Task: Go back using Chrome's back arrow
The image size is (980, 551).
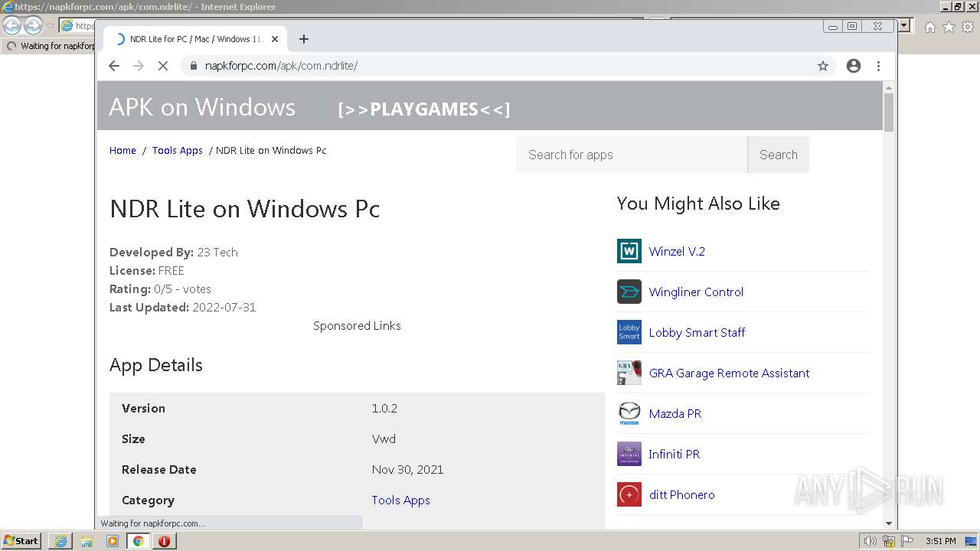Action: (x=114, y=66)
